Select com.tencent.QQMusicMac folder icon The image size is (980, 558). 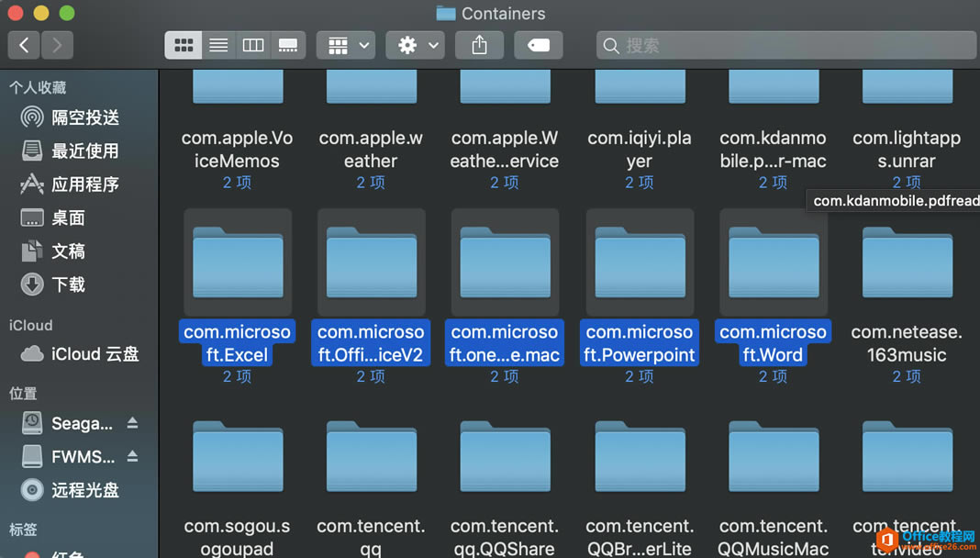tap(774, 457)
